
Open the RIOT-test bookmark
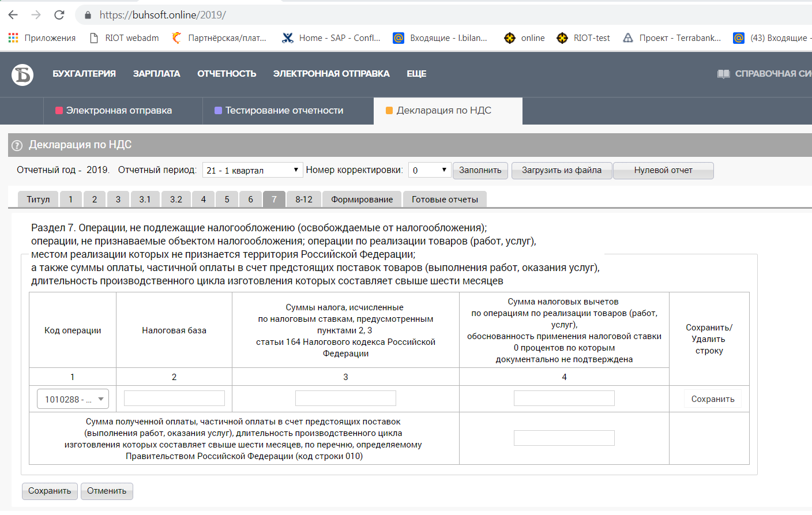tap(583, 38)
